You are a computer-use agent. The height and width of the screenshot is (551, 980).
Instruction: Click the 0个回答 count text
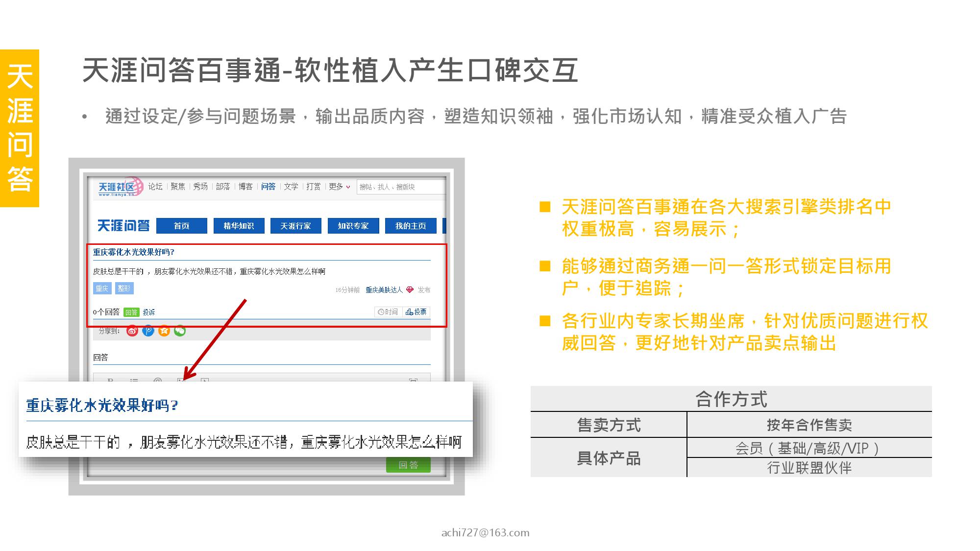[106, 312]
